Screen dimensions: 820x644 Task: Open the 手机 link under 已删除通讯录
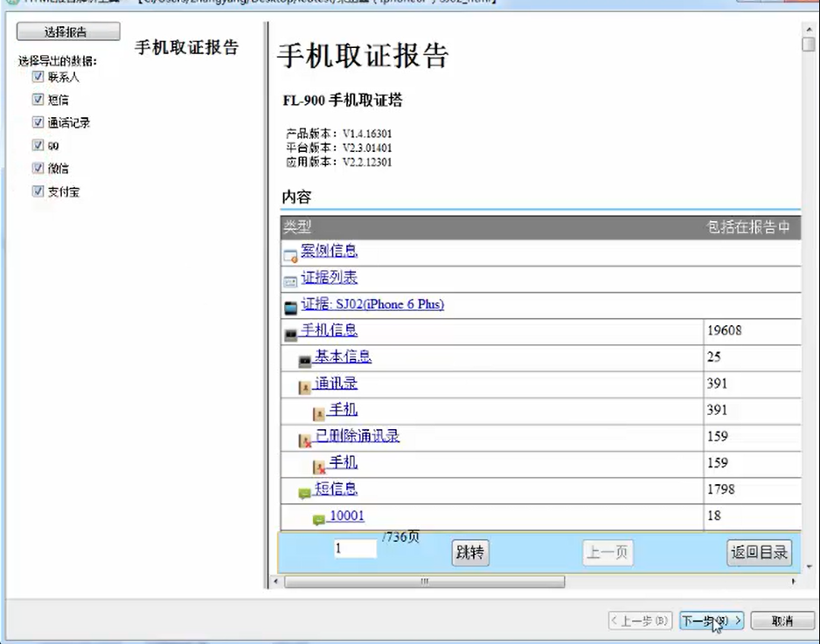coord(344,462)
